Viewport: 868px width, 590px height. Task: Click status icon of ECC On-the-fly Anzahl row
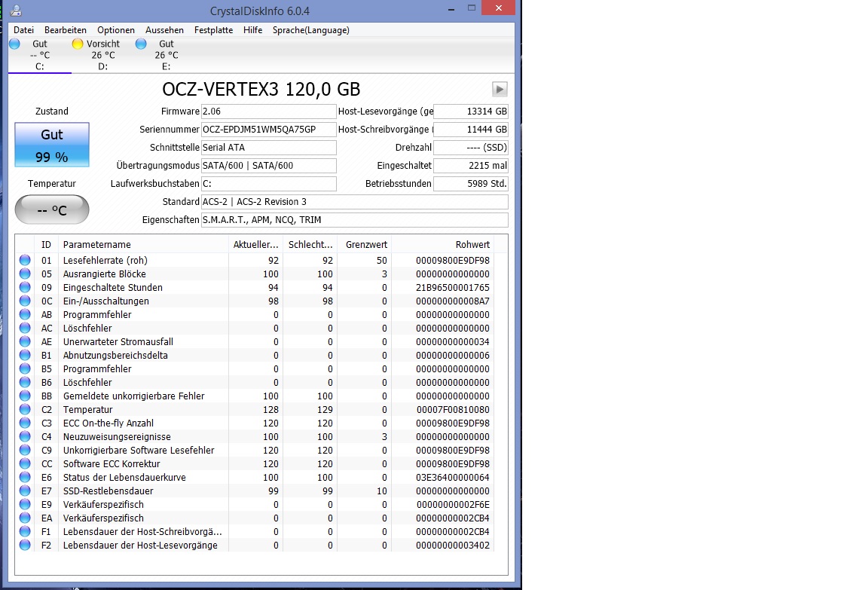point(25,423)
